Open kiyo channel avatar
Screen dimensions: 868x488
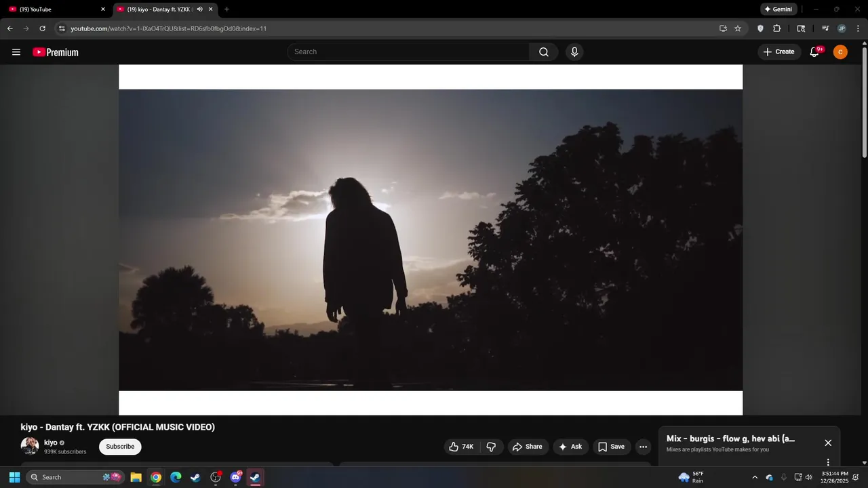(x=30, y=446)
